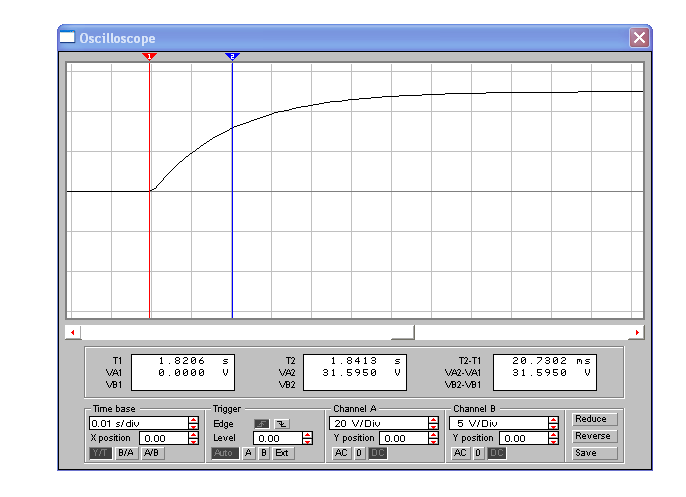Click the Reduce button

click(x=595, y=419)
